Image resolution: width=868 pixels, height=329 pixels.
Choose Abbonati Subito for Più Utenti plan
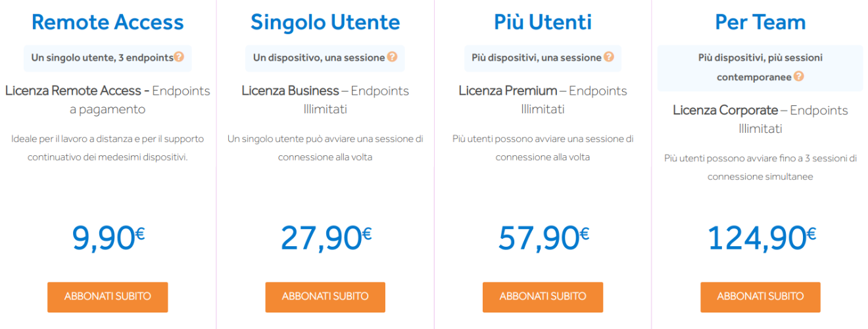(x=542, y=297)
